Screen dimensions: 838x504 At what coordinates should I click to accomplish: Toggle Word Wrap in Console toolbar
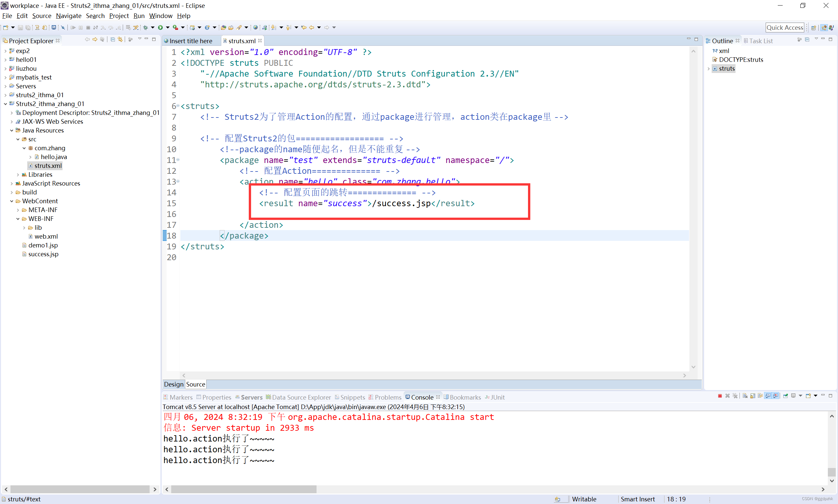coord(760,396)
